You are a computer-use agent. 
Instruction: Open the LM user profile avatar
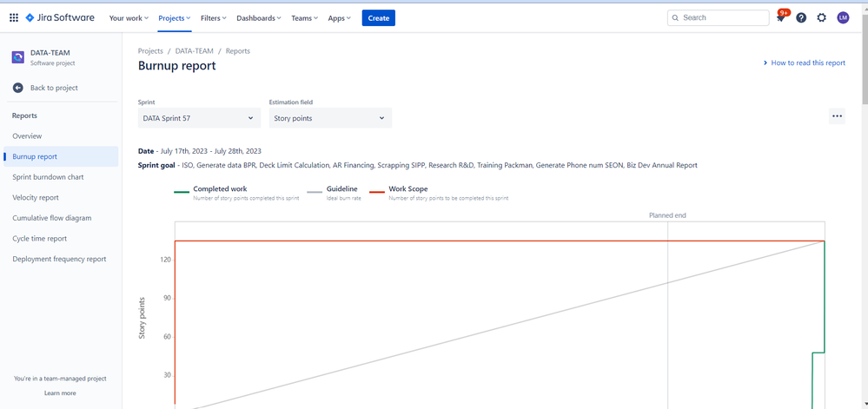[843, 17]
